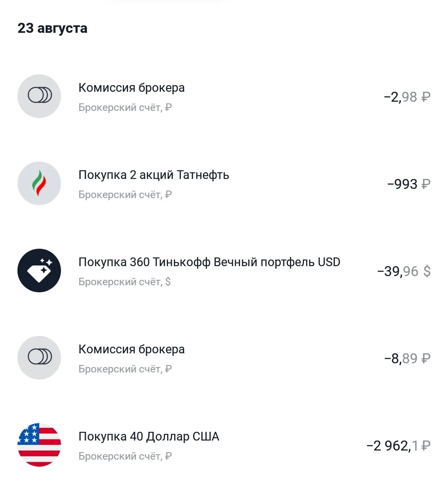Open the "Комиссия брокера" entry for −2,98 ₽

(x=224, y=96)
